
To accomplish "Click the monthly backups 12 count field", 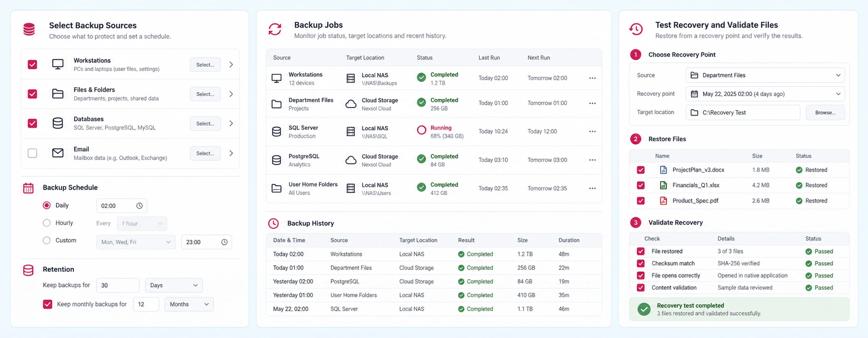I will [x=146, y=304].
